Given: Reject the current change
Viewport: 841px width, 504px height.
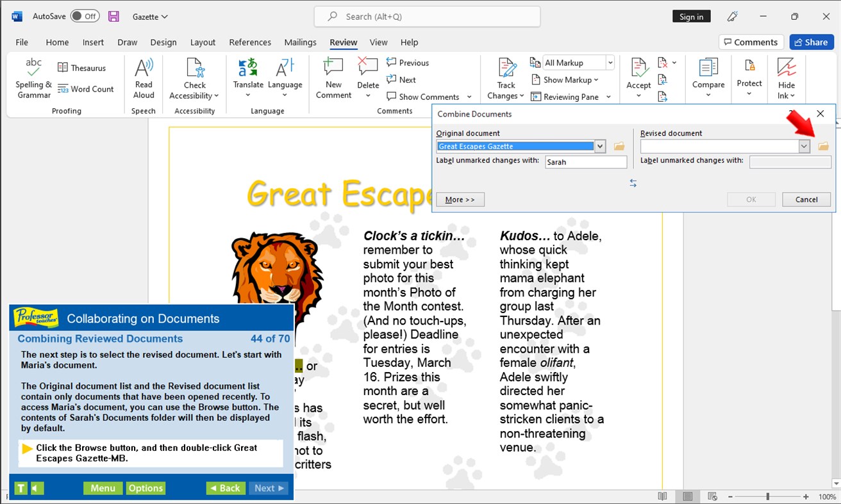Looking at the screenshot, I should [663, 62].
